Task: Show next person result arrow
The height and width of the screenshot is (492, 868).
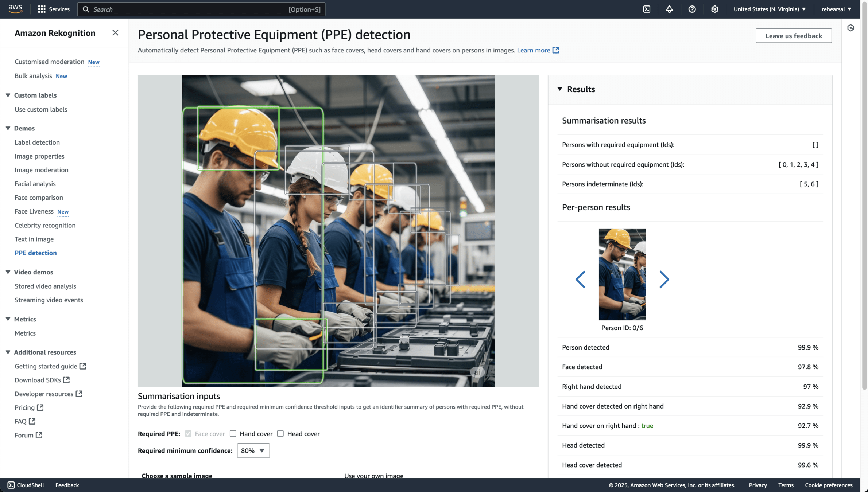Action: 664,280
